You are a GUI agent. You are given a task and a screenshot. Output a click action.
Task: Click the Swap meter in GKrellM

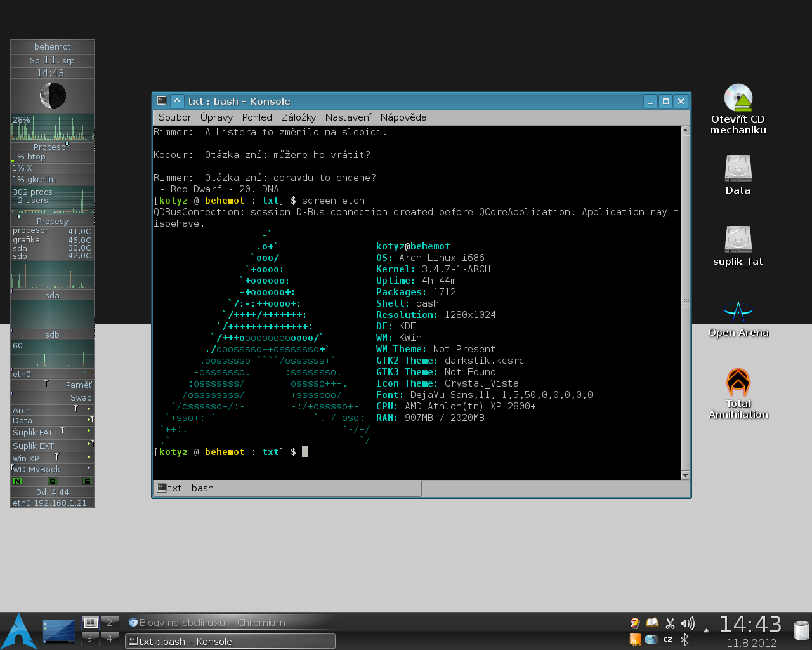coord(53,397)
